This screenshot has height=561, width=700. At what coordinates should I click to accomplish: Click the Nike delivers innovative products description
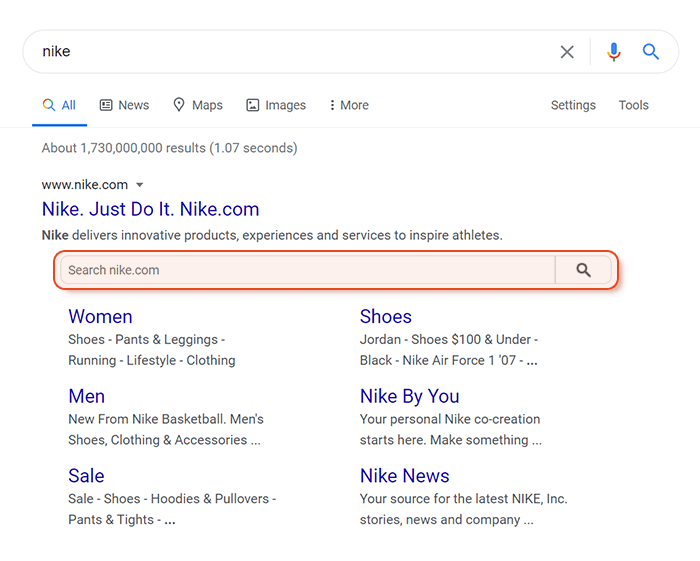pos(272,235)
